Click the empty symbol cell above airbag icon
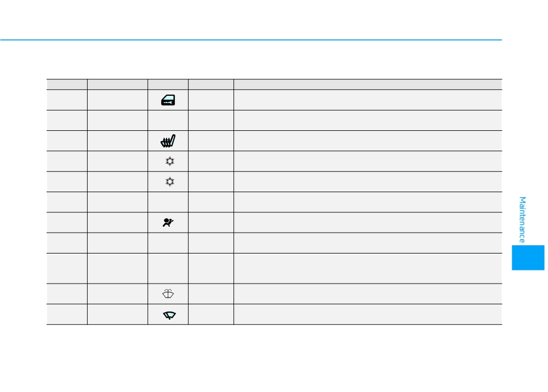Screen dimensions: 548x392 point(168,202)
